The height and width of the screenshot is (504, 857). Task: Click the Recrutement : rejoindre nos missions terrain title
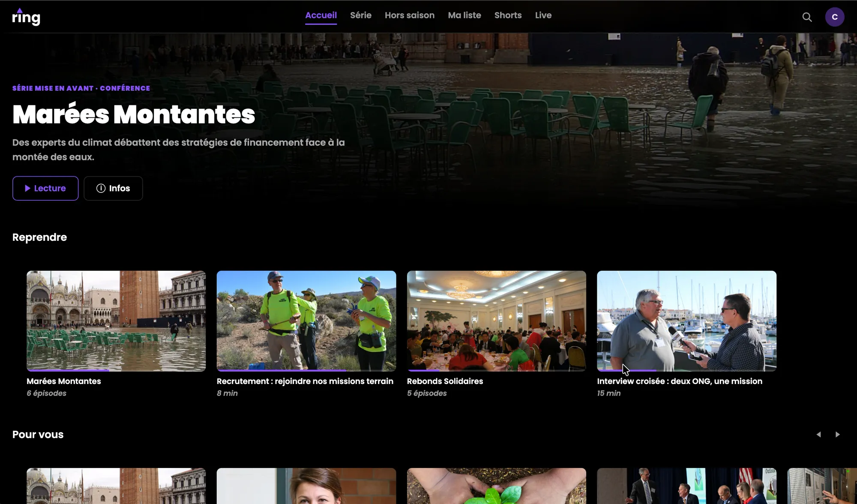tap(305, 381)
